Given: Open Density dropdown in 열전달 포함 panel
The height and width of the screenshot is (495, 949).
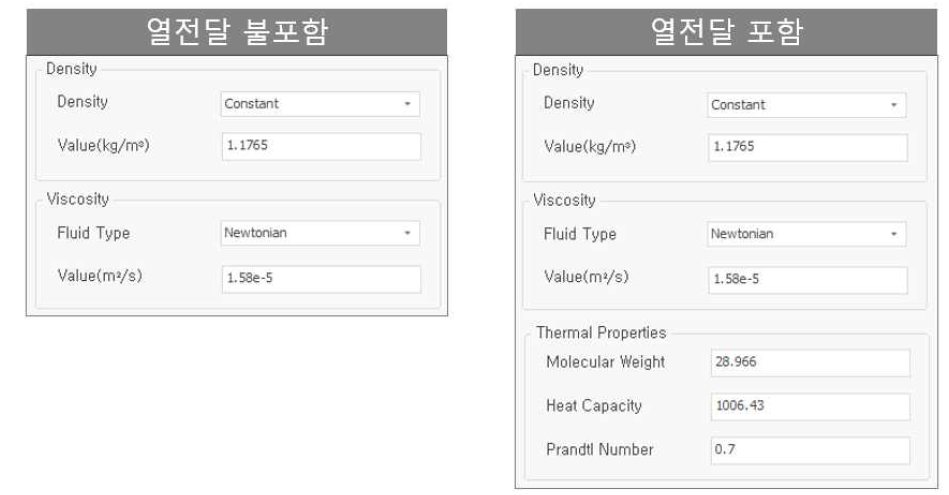Looking at the screenshot, I should [807, 105].
